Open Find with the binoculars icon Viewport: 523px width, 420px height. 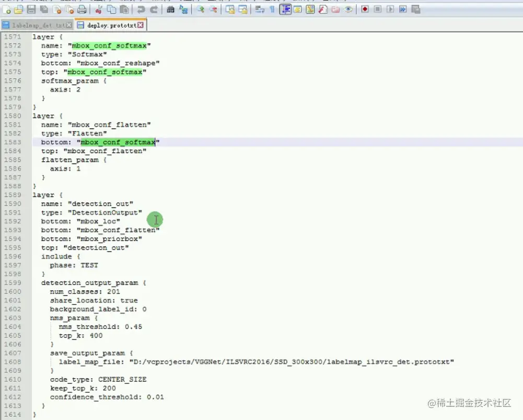[170, 10]
